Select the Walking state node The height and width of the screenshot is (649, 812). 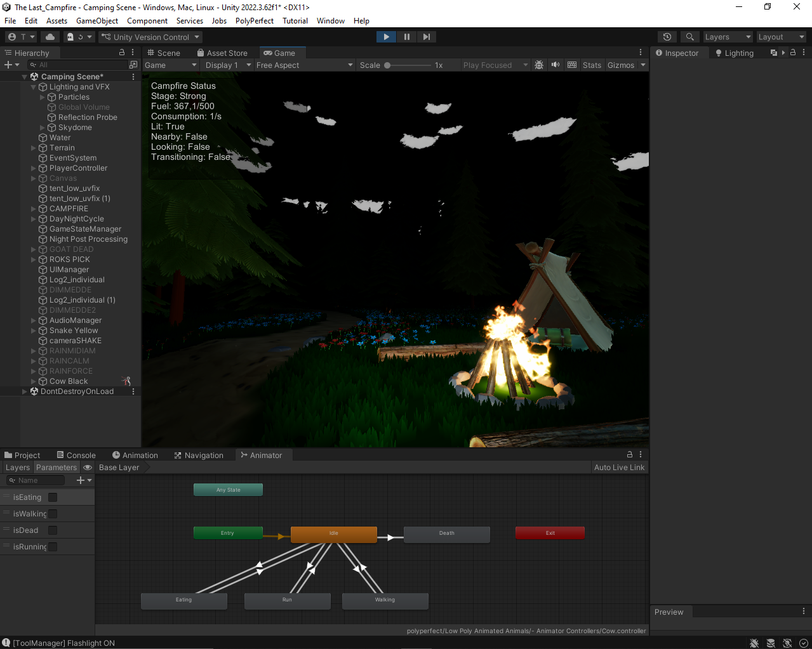pyautogui.click(x=385, y=601)
